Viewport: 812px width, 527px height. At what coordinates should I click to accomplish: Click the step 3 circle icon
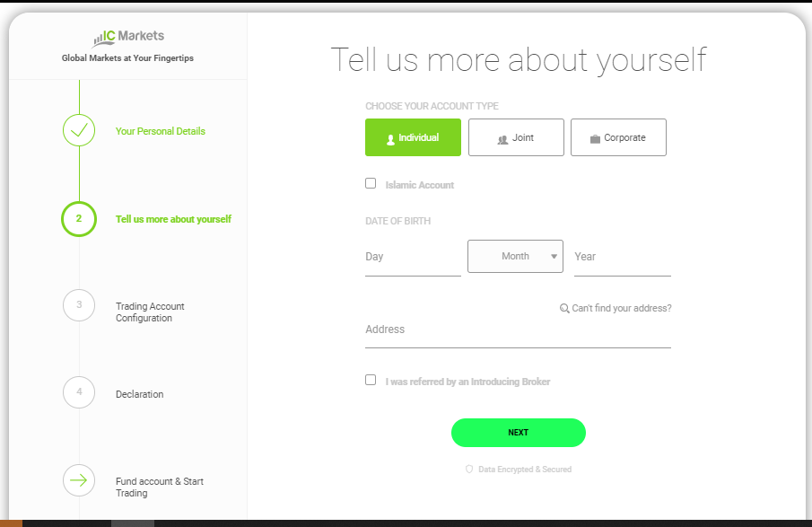79,304
